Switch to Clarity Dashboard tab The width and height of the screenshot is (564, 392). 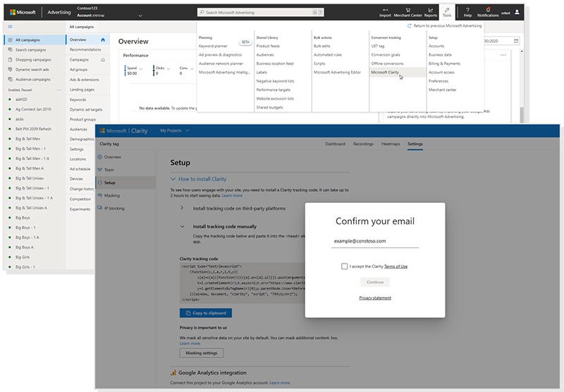(x=336, y=144)
